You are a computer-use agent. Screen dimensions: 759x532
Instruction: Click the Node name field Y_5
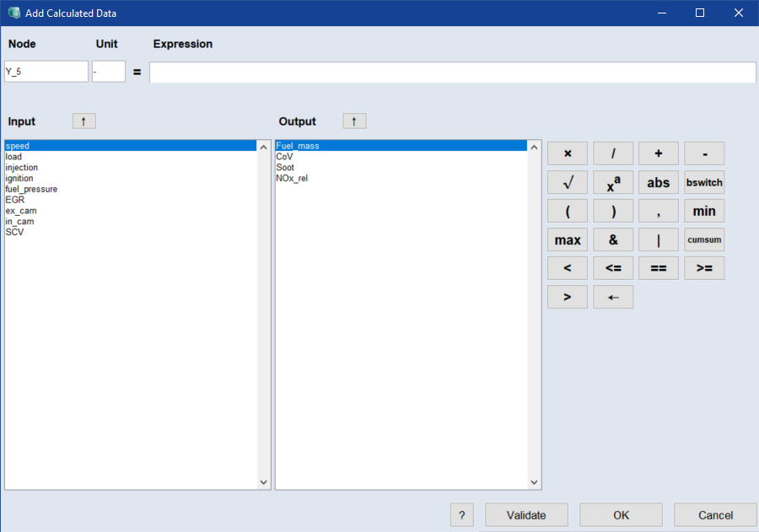pyautogui.click(x=46, y=72)
